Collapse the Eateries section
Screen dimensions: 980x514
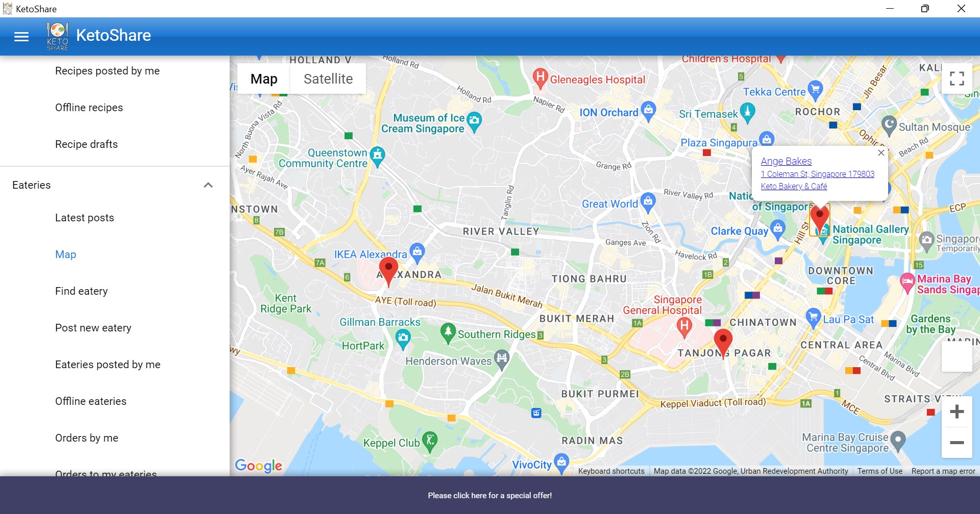[208, 185]
